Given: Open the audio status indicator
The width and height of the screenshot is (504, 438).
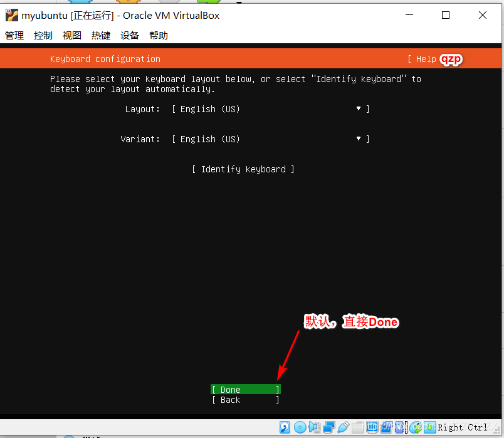Looking at the screenshot, I should tap(314, 427).
